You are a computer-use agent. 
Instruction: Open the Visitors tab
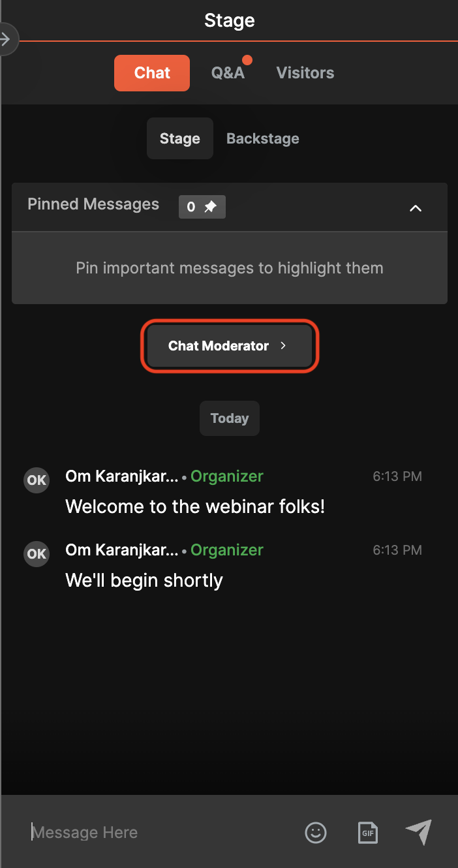pyautogui.click(x=305, y=72)
